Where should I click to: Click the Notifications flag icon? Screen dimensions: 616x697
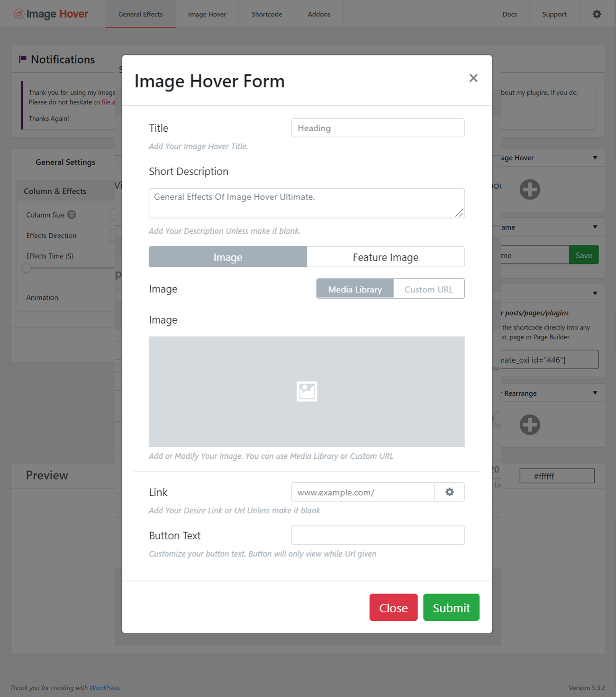pos(22,59)
